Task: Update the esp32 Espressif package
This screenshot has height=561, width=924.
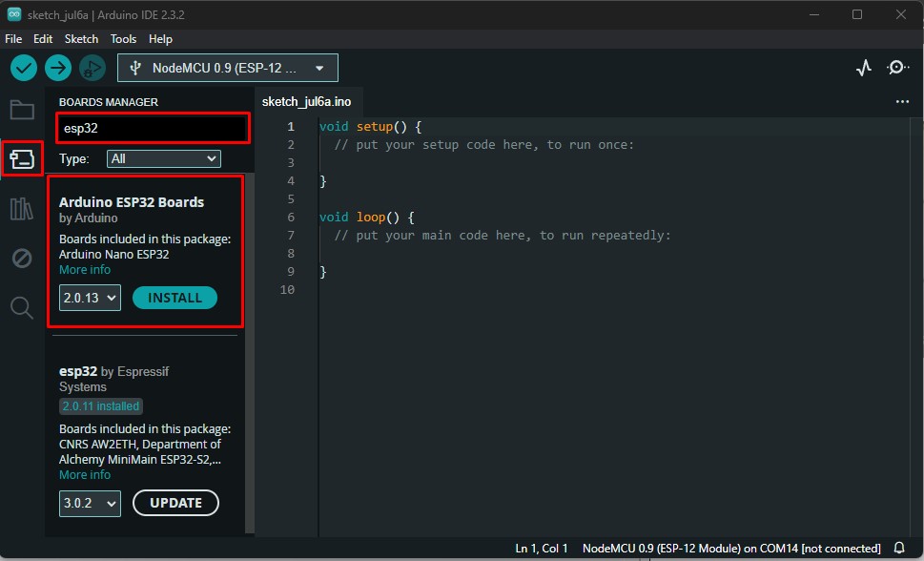Action: [x=175, y=503]
